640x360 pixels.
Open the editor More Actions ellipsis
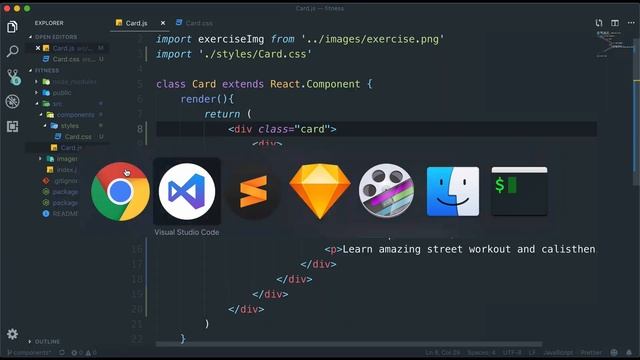point(631,23)
